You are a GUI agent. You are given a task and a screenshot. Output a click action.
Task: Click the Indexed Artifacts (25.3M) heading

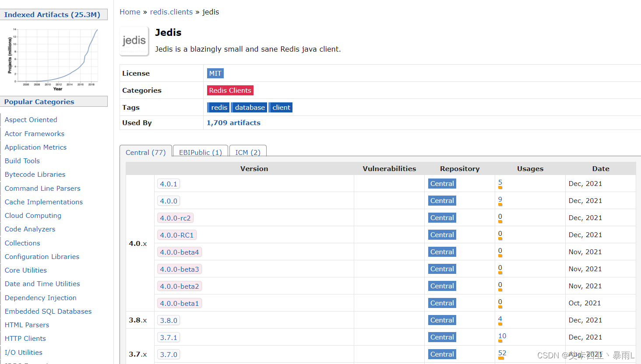point(52,15)
